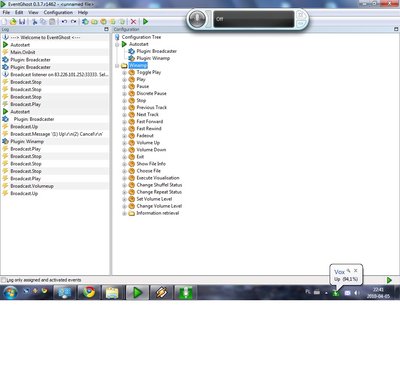Click the Cut scissors toolbar icon
The image size is (400, 380).
[x=34, y=22]
